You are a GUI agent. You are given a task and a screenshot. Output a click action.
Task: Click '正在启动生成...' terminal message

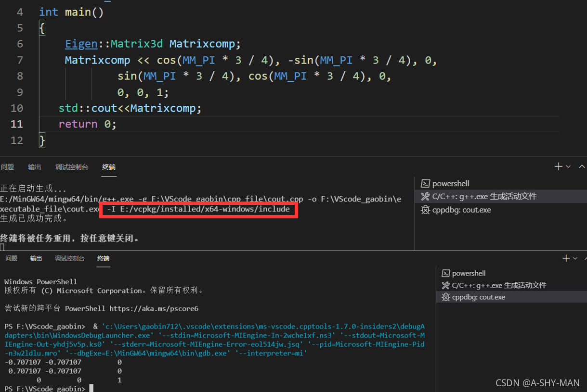pos(33,189)
